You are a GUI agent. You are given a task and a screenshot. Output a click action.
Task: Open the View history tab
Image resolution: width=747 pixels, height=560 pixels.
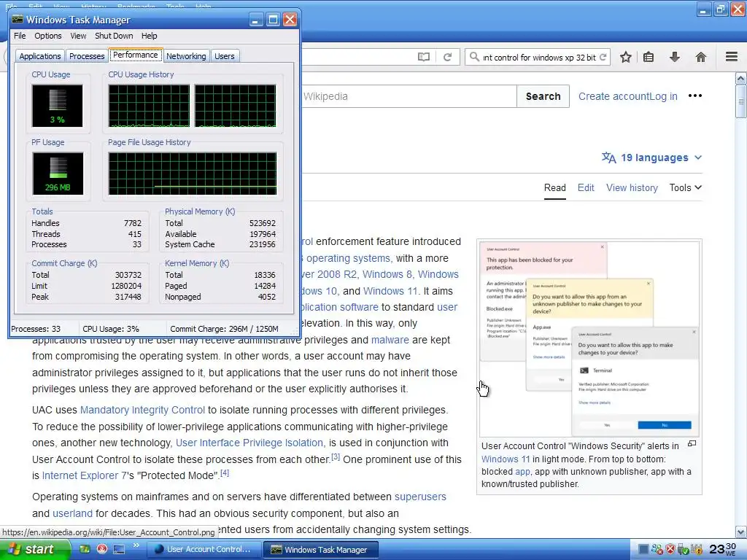coord(632,187)
